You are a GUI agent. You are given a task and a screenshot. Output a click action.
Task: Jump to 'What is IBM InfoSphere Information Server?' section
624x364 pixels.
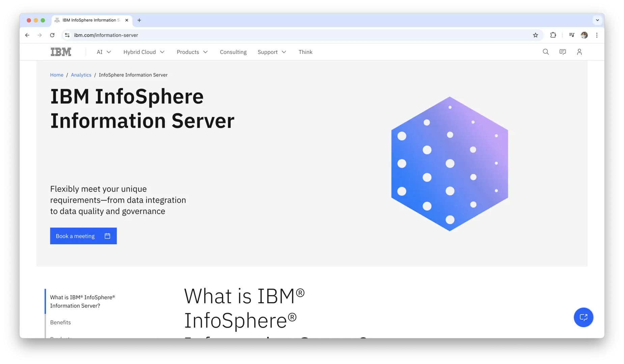point(83,301)
